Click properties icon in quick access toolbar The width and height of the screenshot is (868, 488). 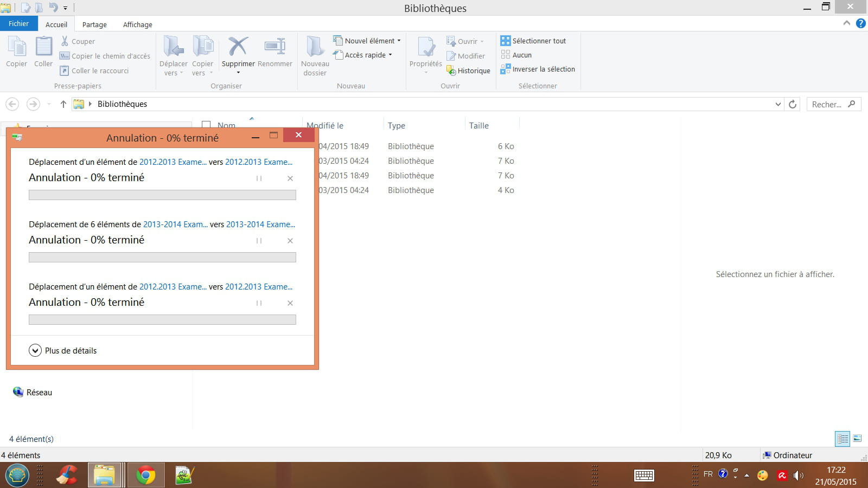coord(25,8)
